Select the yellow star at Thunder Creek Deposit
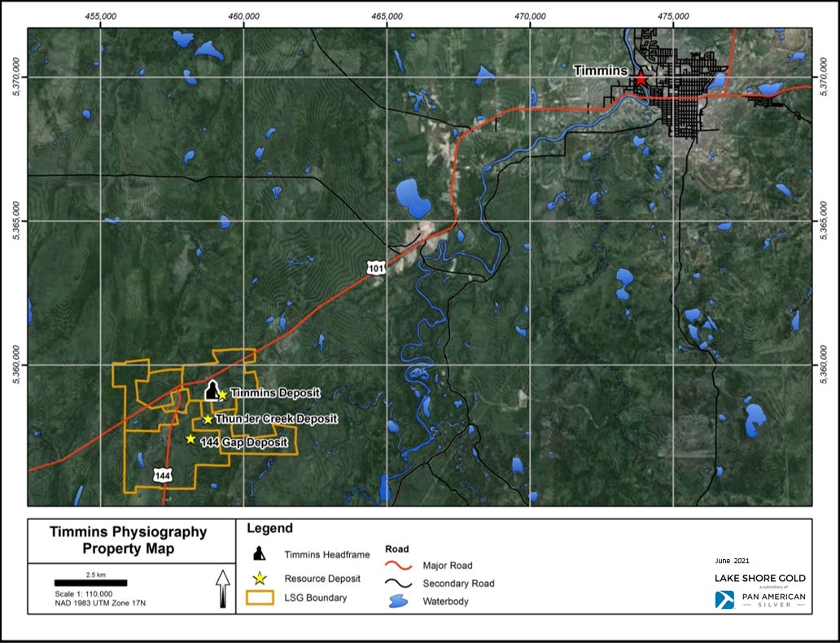The width and height of the screenshot is (840, 643). click(208, 419)
